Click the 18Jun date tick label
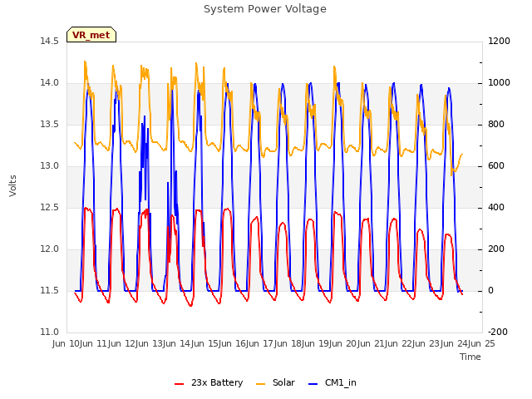The height and width of the screenshot is (399, 532). pyautogui.click(x=303, y=343)
